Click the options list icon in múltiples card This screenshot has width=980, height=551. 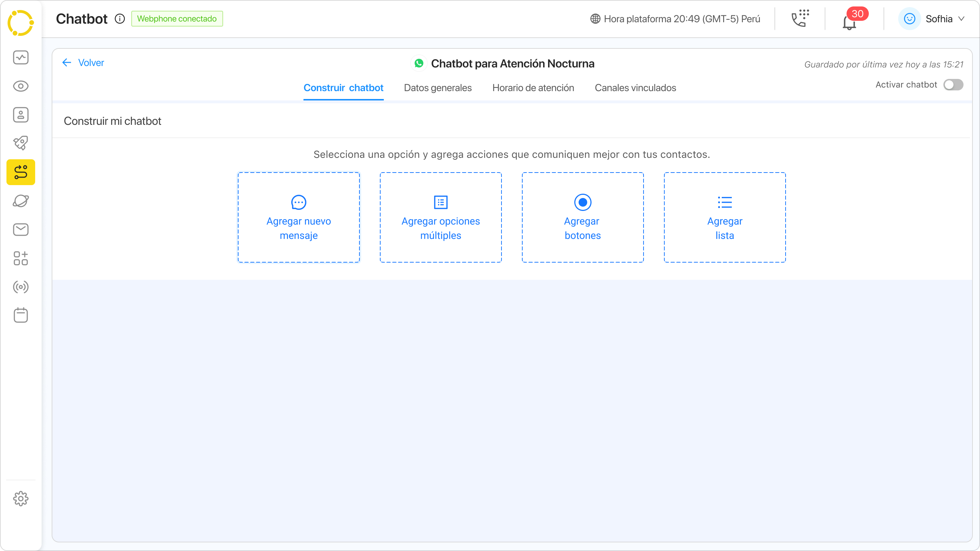pos(440,202)
